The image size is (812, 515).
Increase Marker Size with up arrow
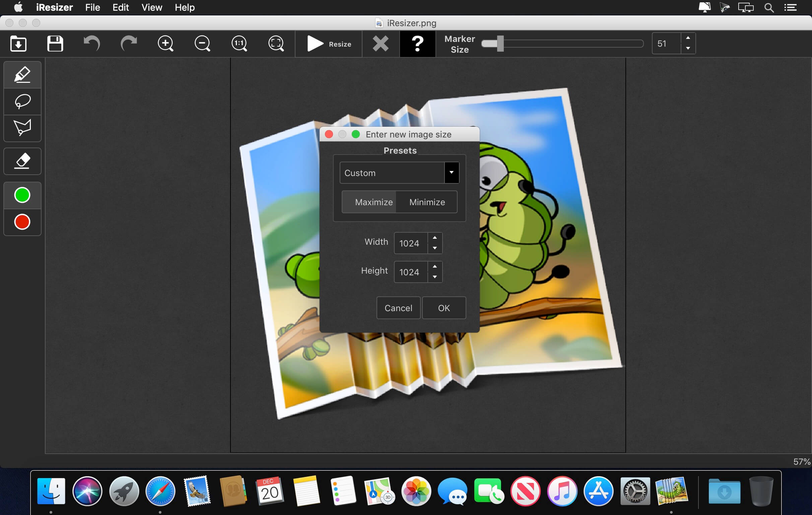(688, 38)
